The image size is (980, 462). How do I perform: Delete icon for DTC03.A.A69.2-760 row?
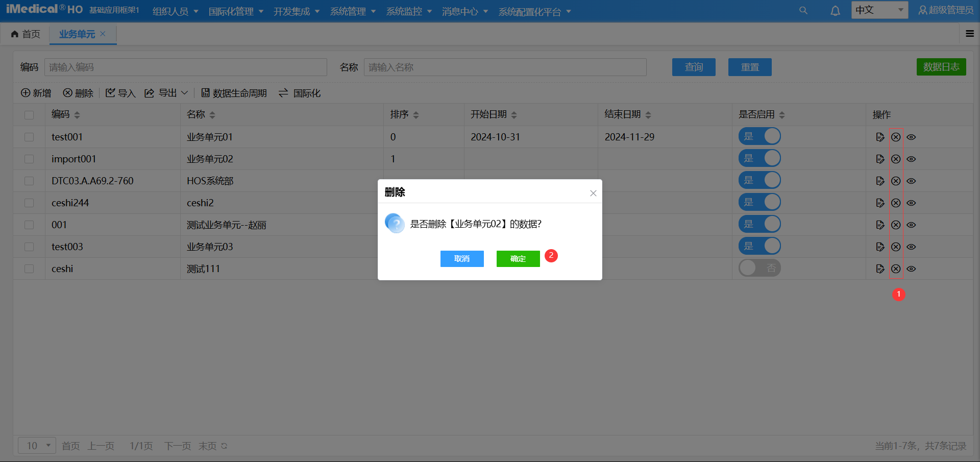point(896,181)
